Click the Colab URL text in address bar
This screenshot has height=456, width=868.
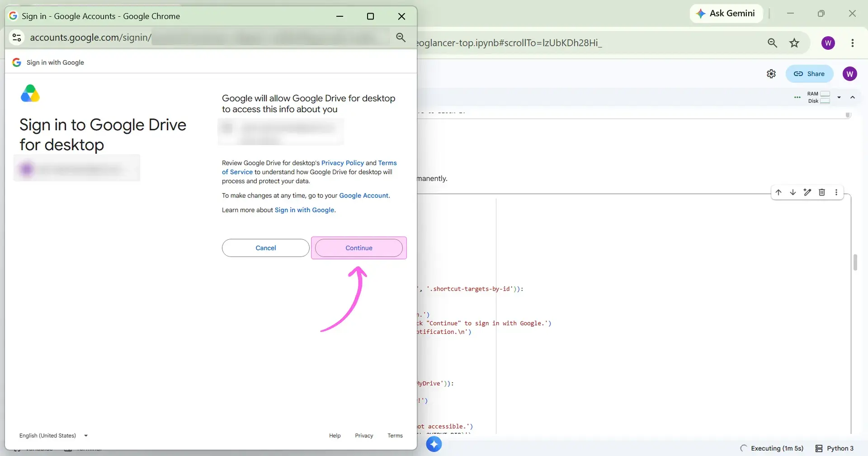509,43
